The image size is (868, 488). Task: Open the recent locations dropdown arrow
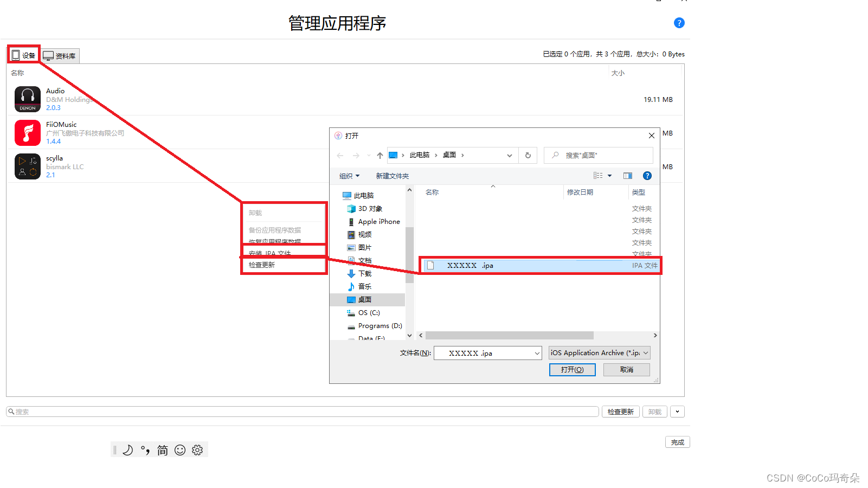point(369,156)
